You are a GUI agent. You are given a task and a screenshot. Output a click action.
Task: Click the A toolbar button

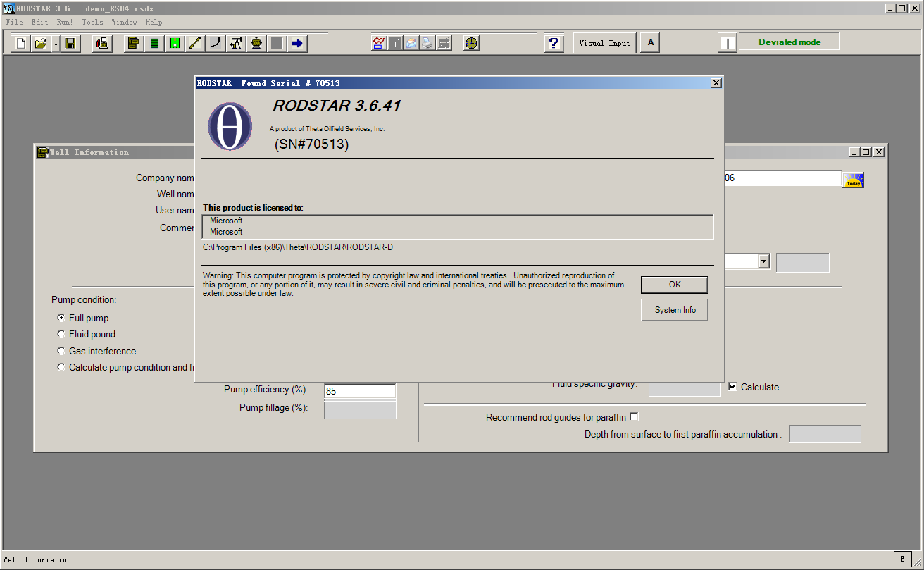point(651,43)
